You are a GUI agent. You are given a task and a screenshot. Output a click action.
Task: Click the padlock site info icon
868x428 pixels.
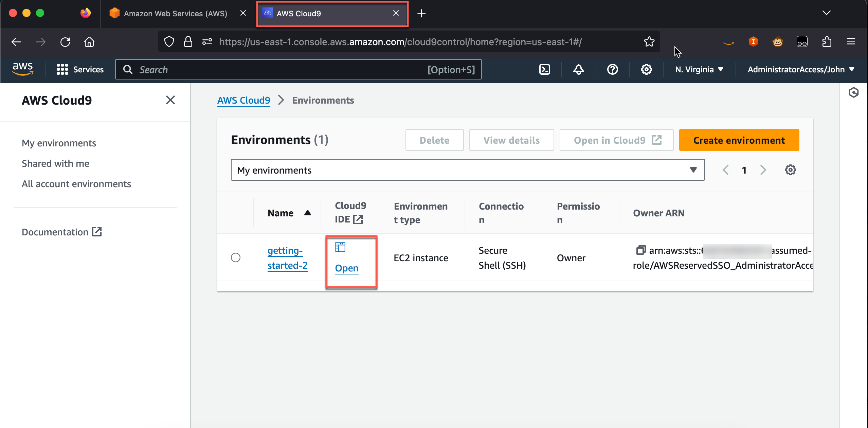pos(188,41)
